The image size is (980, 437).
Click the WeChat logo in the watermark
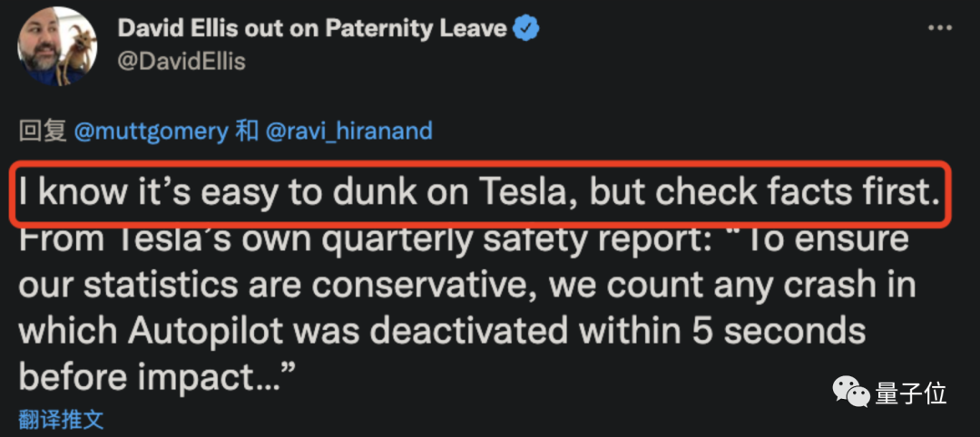point(853,393)
